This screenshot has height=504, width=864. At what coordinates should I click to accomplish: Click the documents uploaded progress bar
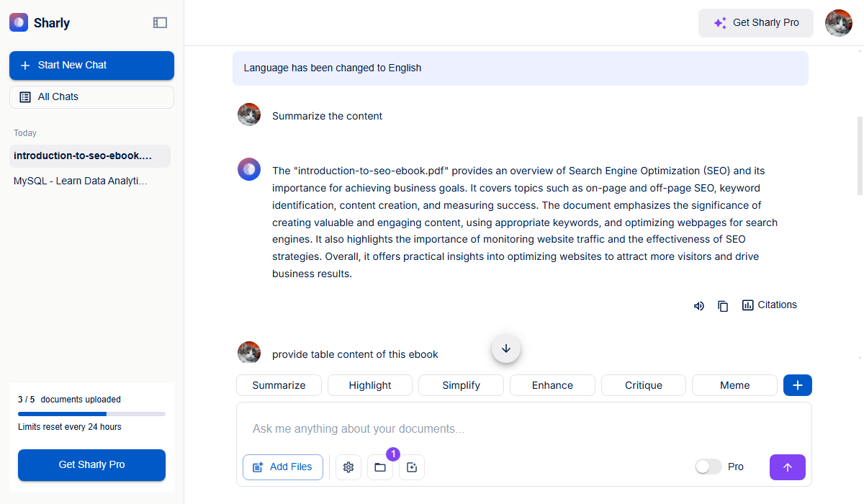pyautogui.click(x=91, y=414)
